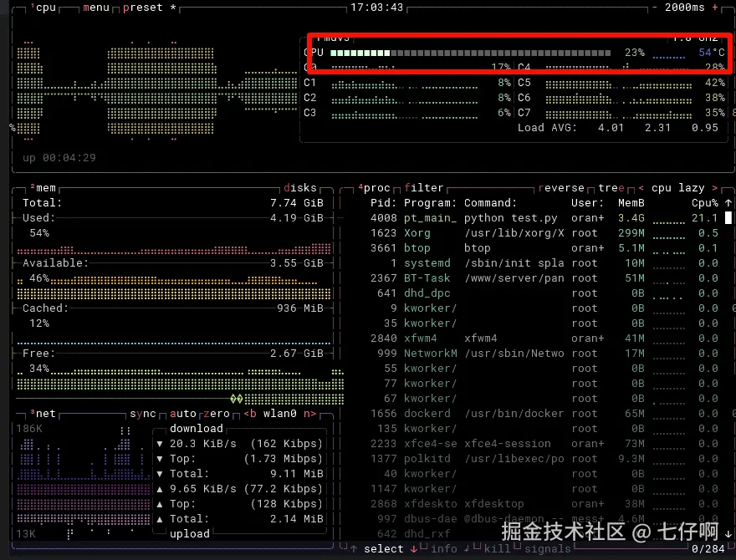Click Load AVG value 4.01
This screenshot has width=736, height=560.
611,128
